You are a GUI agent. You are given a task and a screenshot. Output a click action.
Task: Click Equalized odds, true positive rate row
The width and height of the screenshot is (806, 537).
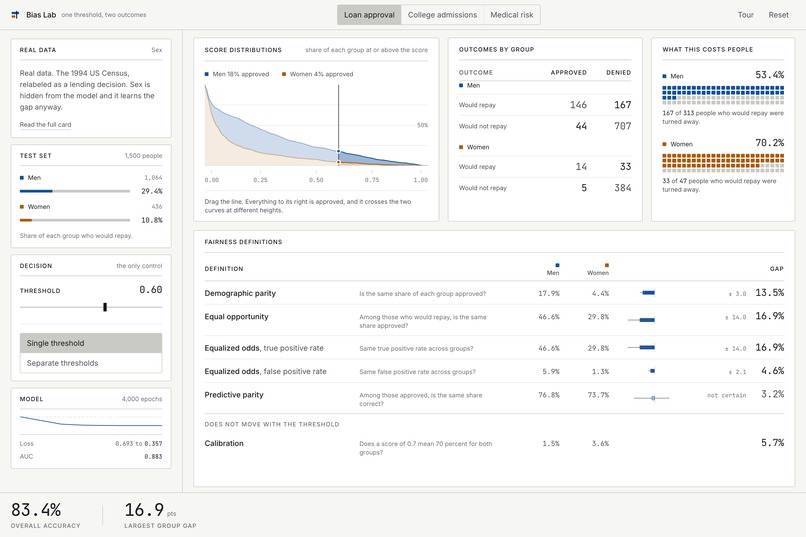click(494, 348)
